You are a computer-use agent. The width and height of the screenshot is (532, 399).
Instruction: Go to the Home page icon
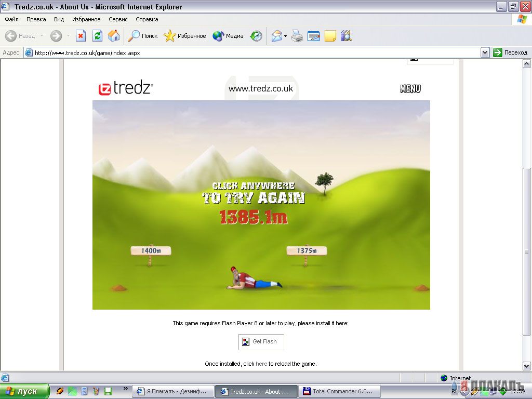pos(114,36)
